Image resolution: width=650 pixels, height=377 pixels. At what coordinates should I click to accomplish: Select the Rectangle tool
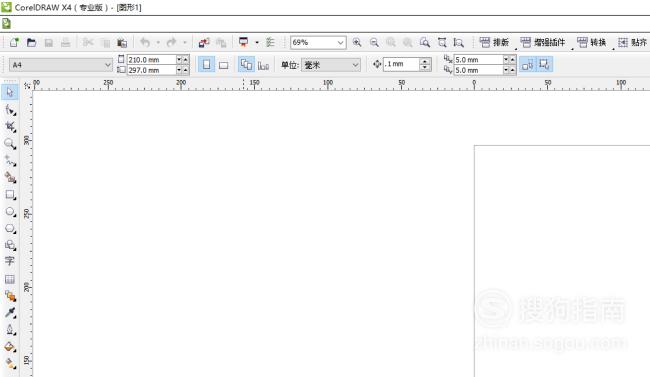(10, 195)
